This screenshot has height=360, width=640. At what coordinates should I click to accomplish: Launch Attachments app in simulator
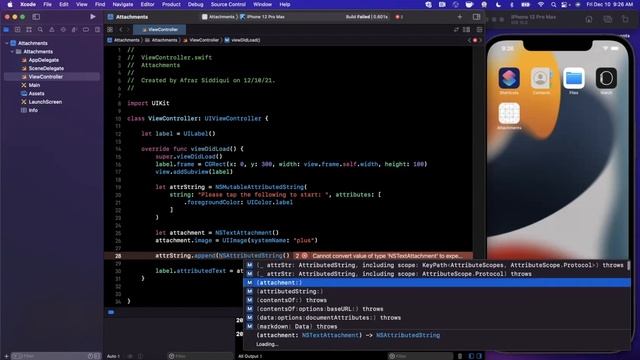(509, 113)
